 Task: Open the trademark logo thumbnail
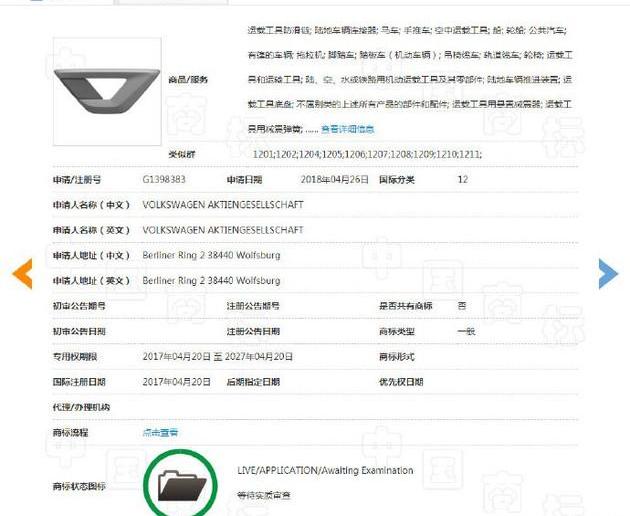(107, 92)
